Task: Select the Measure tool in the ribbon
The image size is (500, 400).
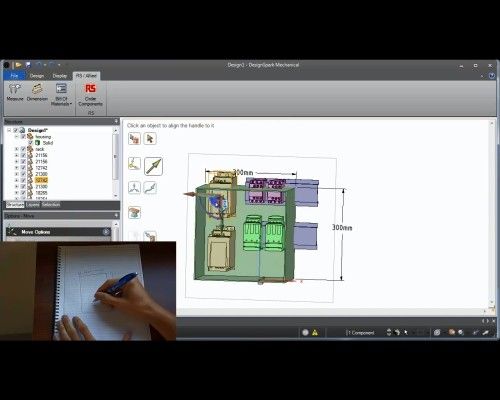Action: tap(15, 93)
